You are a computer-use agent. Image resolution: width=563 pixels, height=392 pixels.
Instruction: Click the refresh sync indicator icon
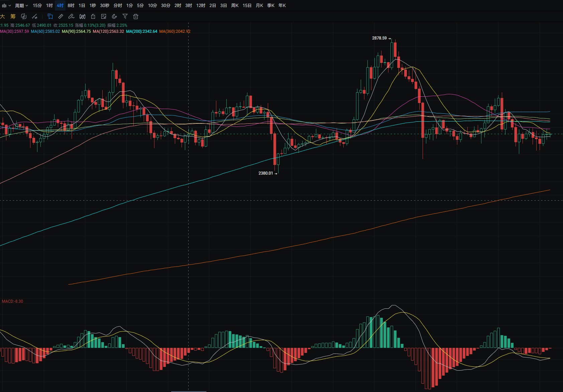coord(24,16)
